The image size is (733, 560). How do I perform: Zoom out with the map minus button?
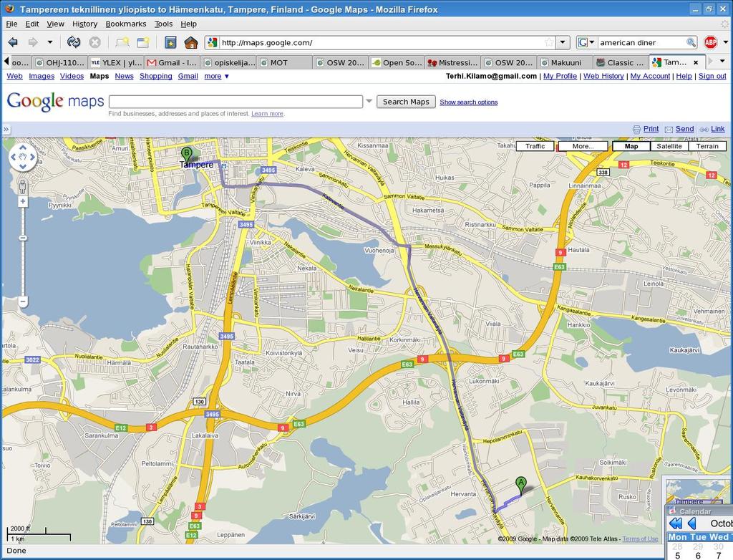coord(22,301)
